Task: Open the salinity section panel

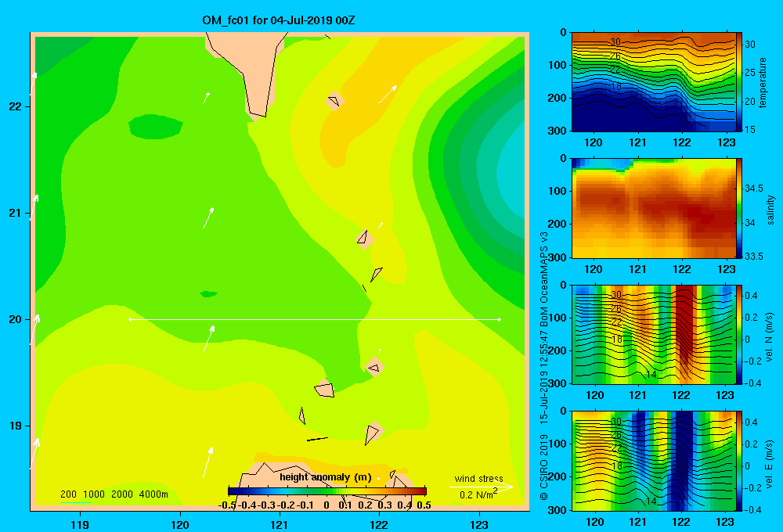Action: click(x=653, y=208)
